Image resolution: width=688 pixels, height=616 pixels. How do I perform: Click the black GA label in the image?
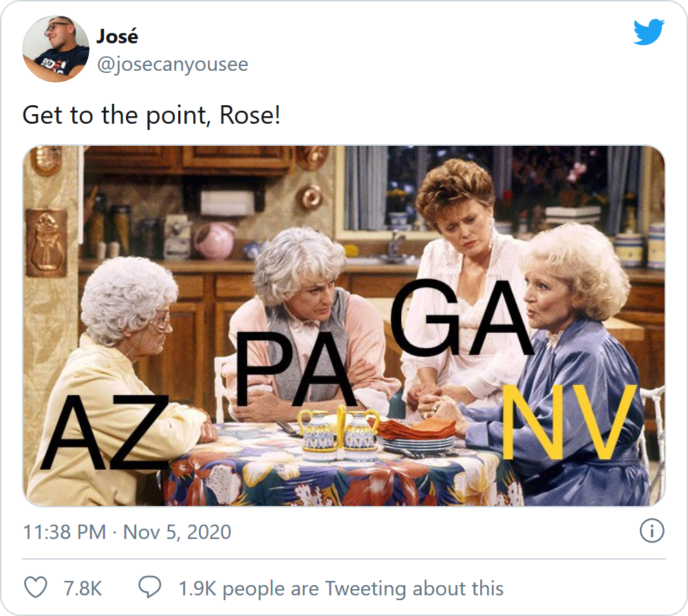pyautogui.click(x=462, y=317)
